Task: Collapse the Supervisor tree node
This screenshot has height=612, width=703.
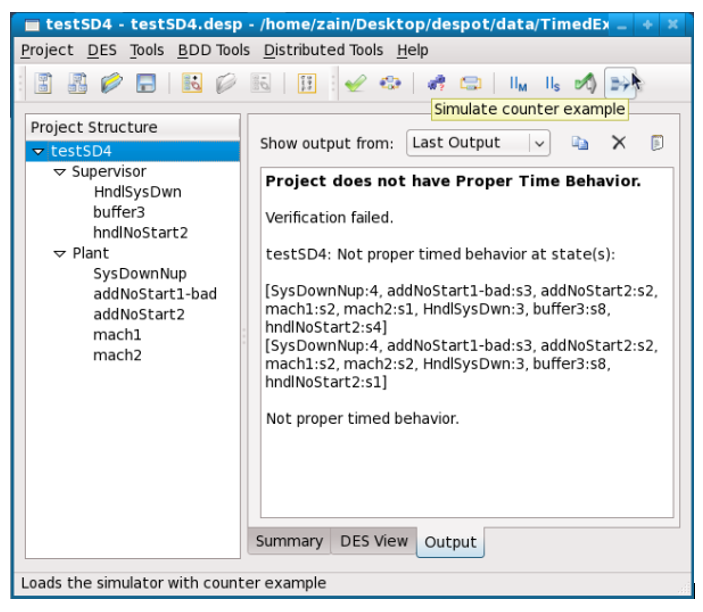Action: tap(59, 173)
